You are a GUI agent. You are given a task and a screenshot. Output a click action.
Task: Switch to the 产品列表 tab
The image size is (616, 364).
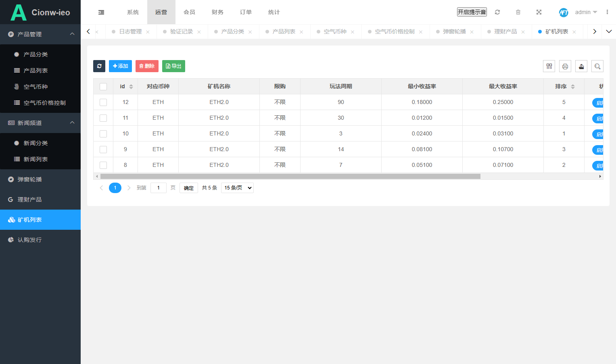284,31
